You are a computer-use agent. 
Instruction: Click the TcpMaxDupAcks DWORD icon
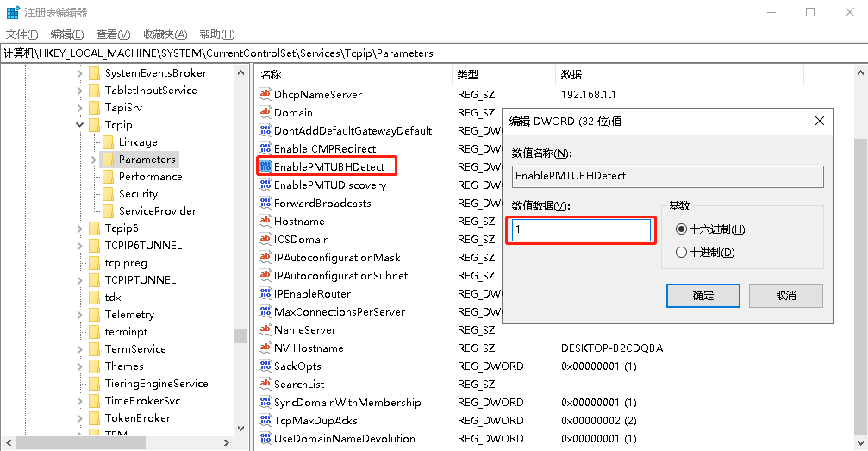265,421
